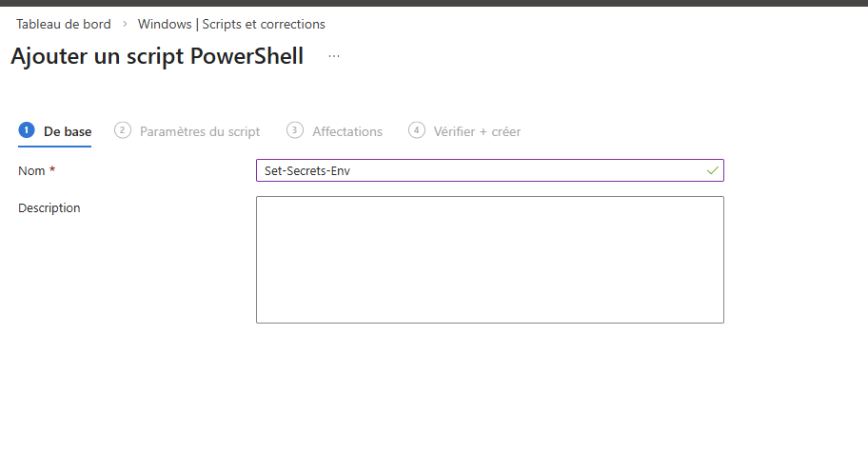Screen dimensions: 868x452
Task: Click inside the Description text area
Action: pyautogui.click(x=489, y=259)
